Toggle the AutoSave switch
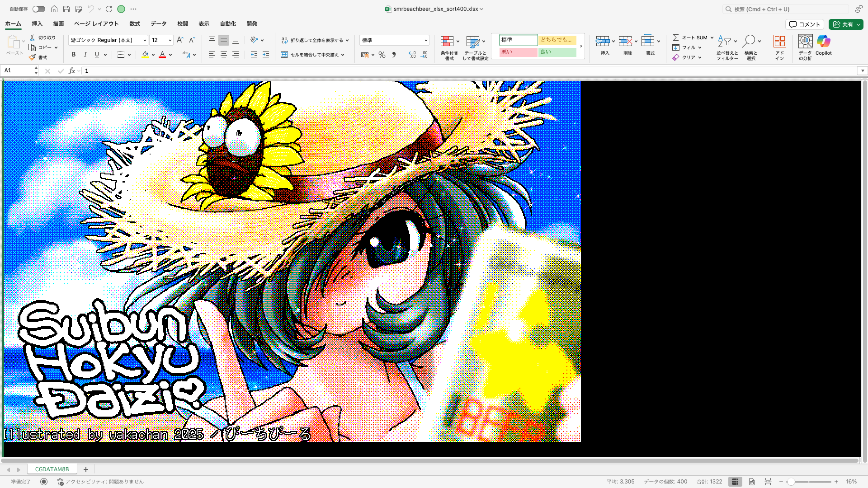The width and height of the screenshot is (868, 488). (x=39, y=9)
